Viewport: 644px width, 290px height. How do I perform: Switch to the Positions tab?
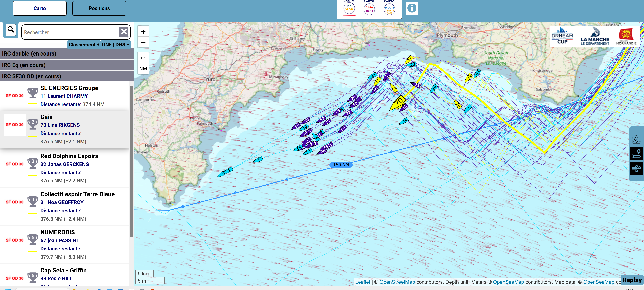[99, 8]
